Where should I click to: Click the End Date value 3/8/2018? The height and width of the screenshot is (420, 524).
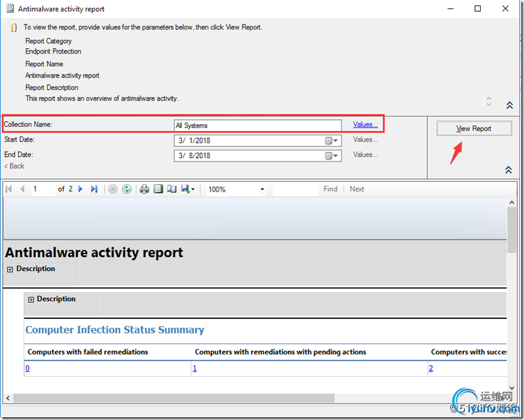pyautogui.click(x=194, y=156)
